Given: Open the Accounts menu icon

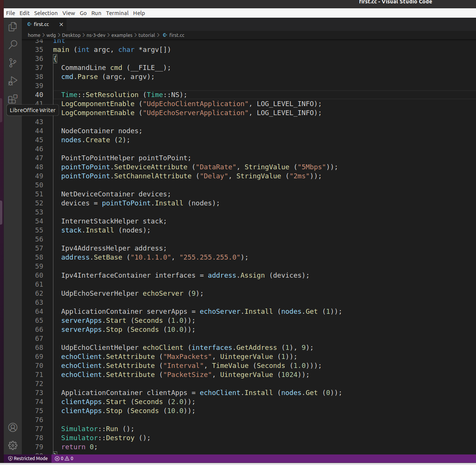Looking at the screenshot, I should click(13, 427).
